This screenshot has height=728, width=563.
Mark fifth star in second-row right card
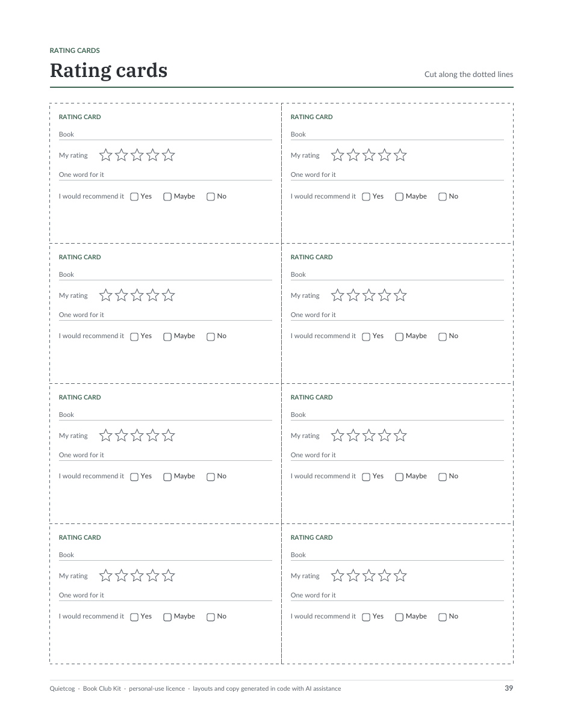(400, 295)
